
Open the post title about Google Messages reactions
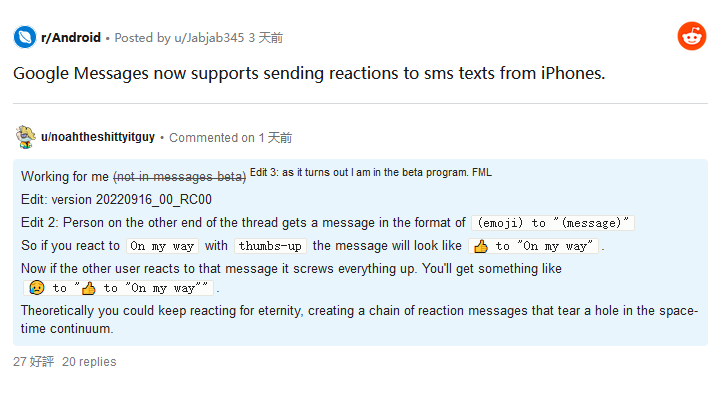[309, 73]
